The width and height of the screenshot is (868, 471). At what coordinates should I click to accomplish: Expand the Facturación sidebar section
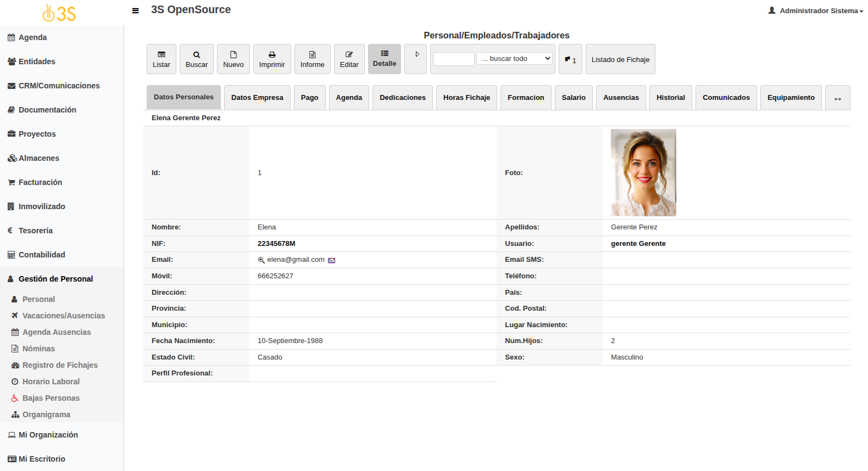tap(40, 182)
